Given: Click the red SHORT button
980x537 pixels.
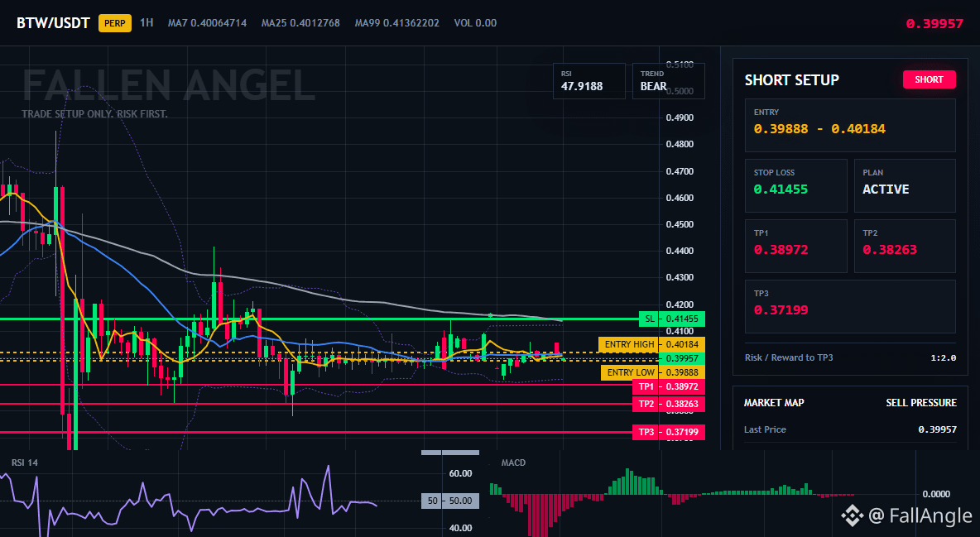Looking at the screenshot, I should pos(929,79).
